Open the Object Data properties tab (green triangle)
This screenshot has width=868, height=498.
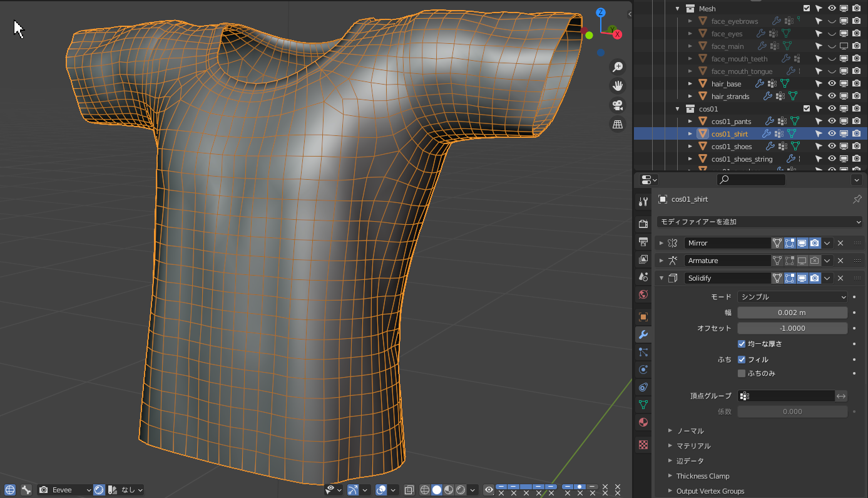pos(643,405)
